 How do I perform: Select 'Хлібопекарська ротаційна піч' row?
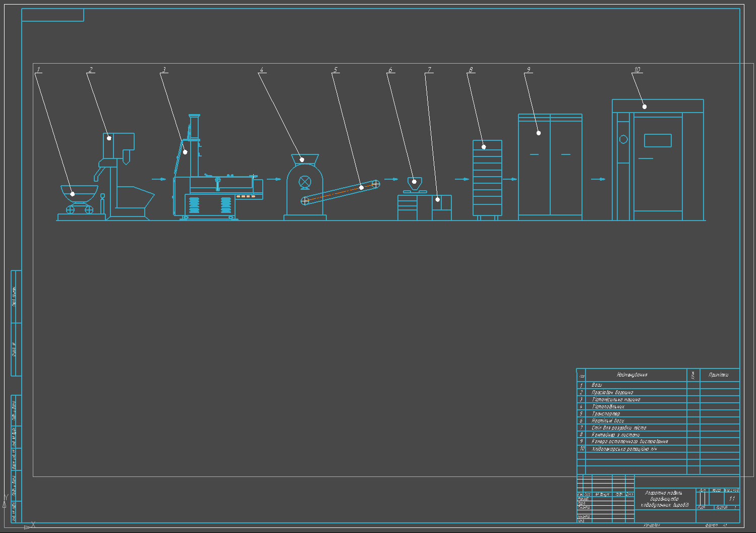(x=624, y=449)
